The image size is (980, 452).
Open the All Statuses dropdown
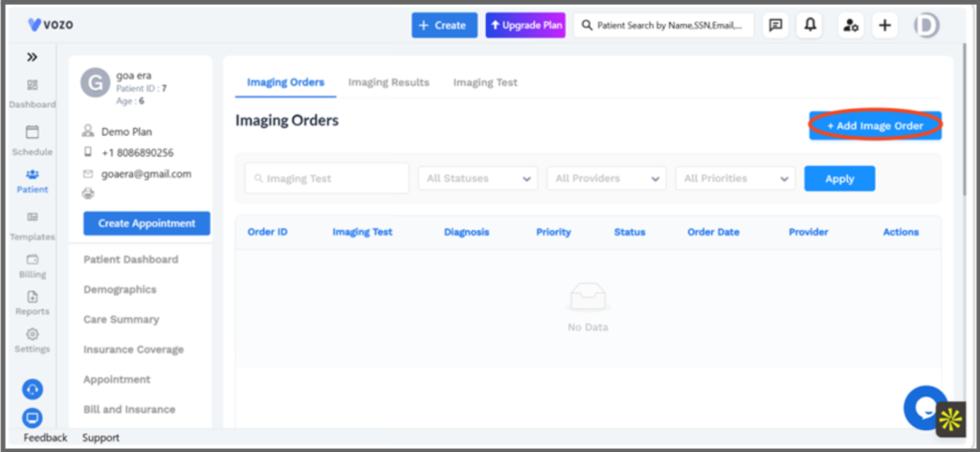pos(478,178)
